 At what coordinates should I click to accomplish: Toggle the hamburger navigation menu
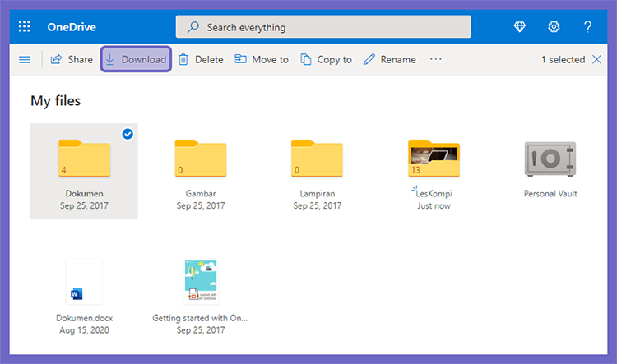[25, 59]
